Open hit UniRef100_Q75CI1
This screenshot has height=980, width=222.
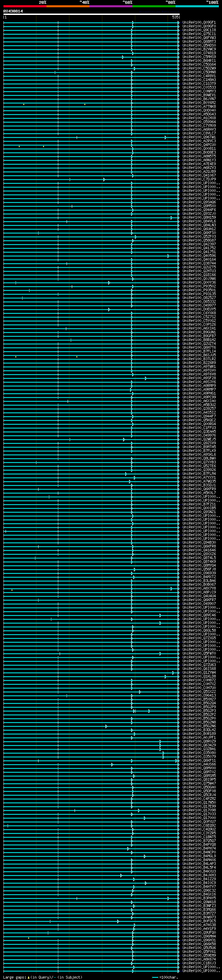click(199, 34)
